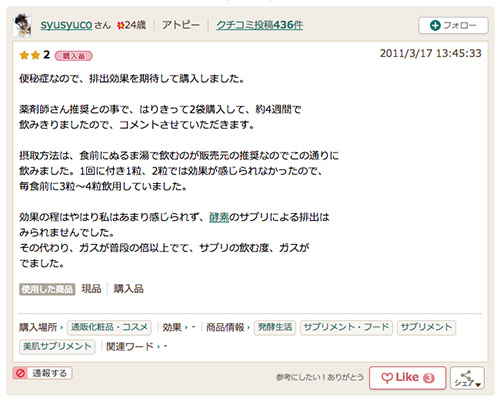500x401 pixels.
Task: Click the syusyuco username link
Action: 66,25
